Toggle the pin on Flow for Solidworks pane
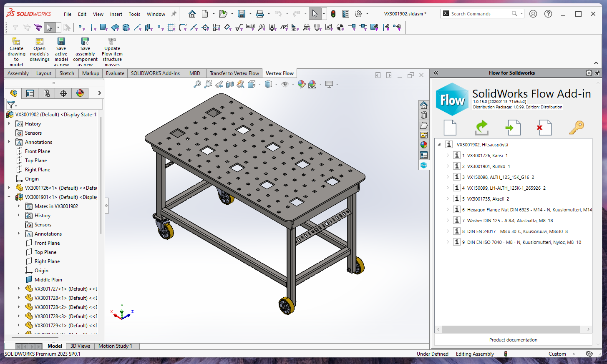This screenshot has height=364, width=607. [597, 73]
